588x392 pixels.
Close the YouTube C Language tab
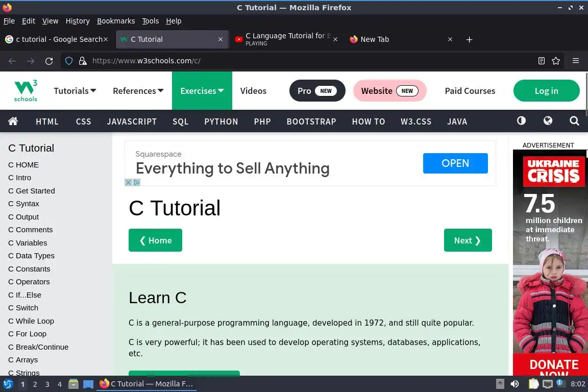tap(335, 39)
